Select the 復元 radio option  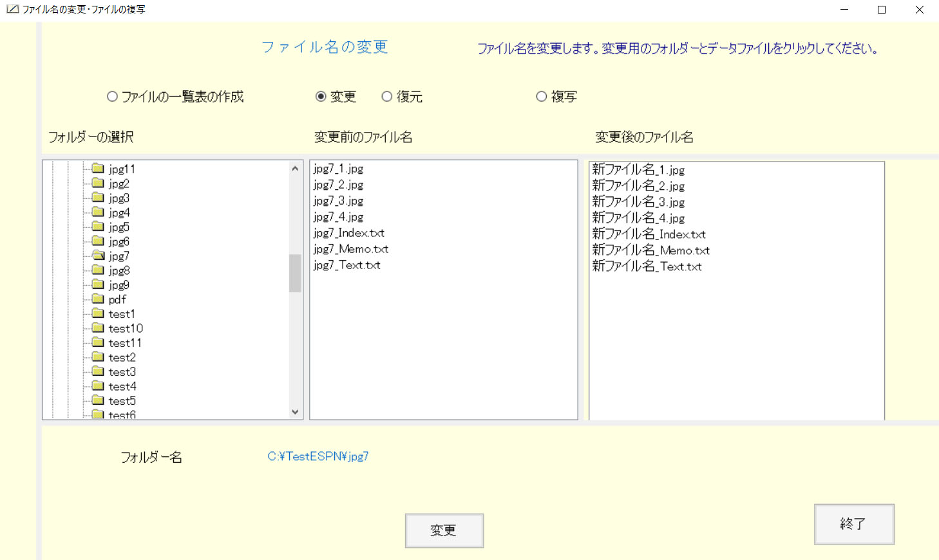pos(387,97)
